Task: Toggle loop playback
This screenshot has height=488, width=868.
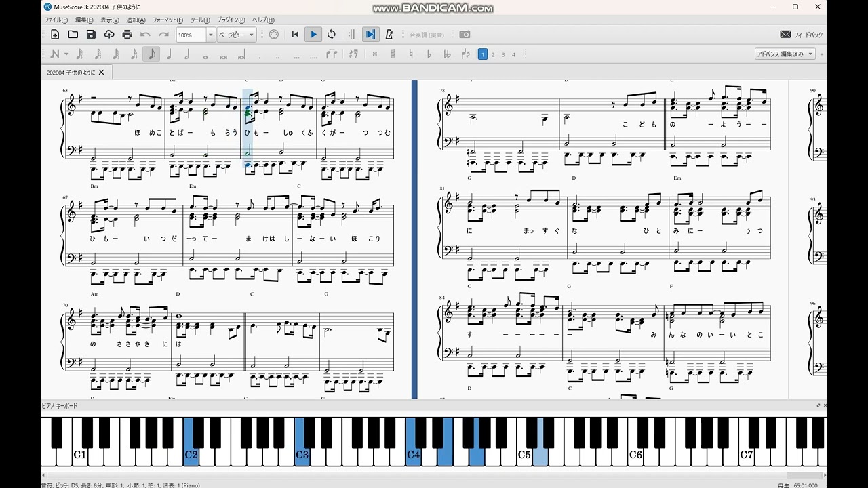Action: 332,35
